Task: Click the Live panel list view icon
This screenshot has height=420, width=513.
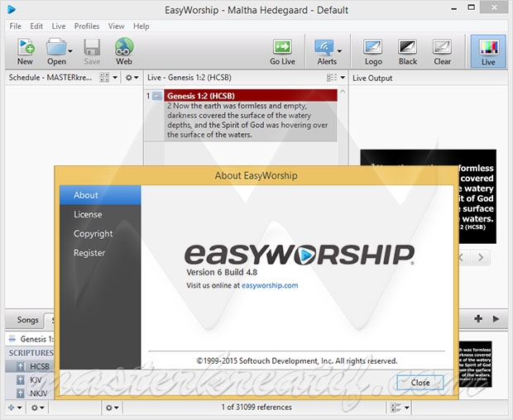Action: (x=332, y=78)
